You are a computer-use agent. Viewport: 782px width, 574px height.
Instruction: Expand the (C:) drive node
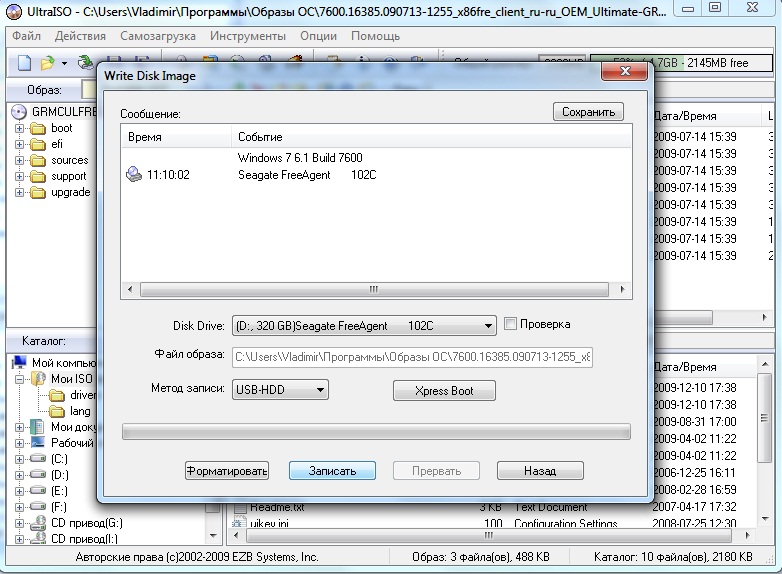pyautogui.click(x=19, y=459)
